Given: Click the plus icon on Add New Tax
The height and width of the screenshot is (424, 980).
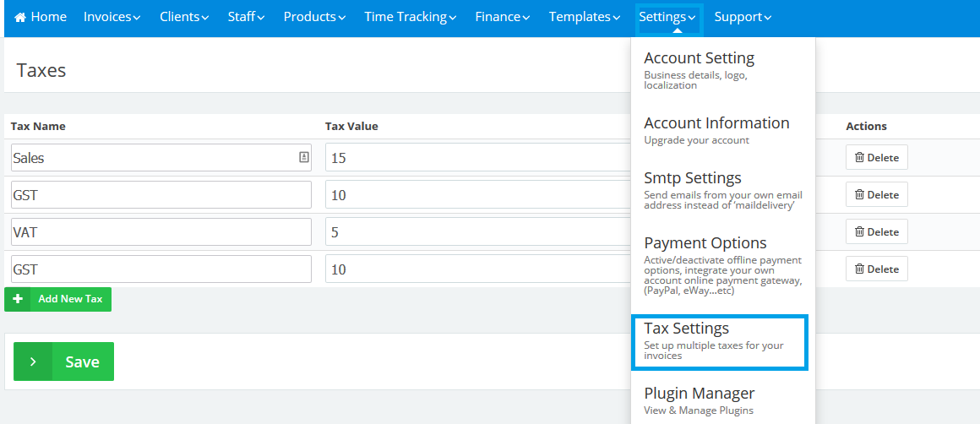Looking at the screenshot, I should [x=18, y=299].
